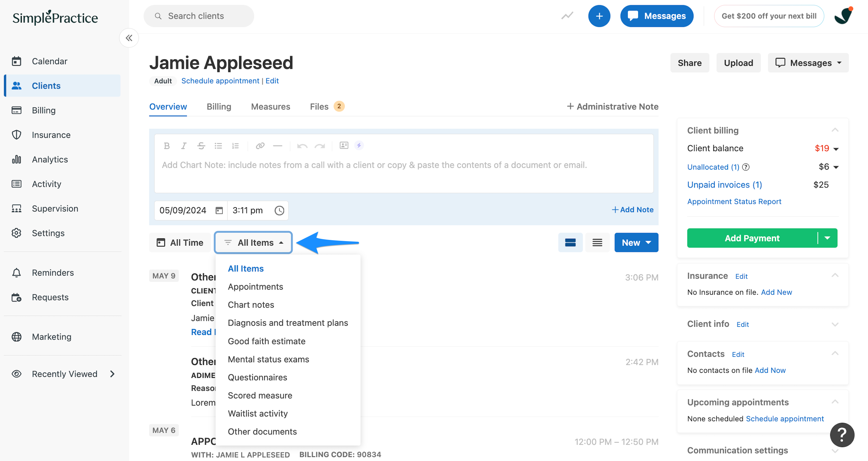Switch to compact list view of items

coord(597,242)
